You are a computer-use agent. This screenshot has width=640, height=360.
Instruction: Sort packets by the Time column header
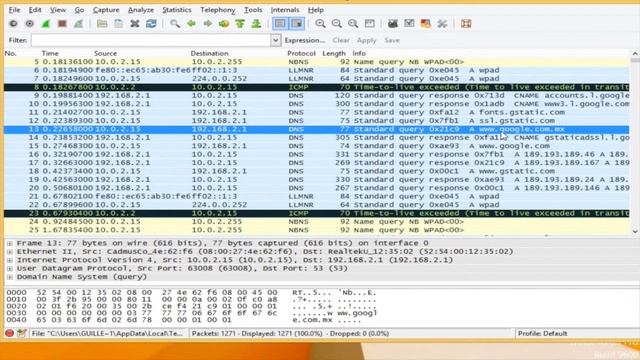click(x=50, y=53)
